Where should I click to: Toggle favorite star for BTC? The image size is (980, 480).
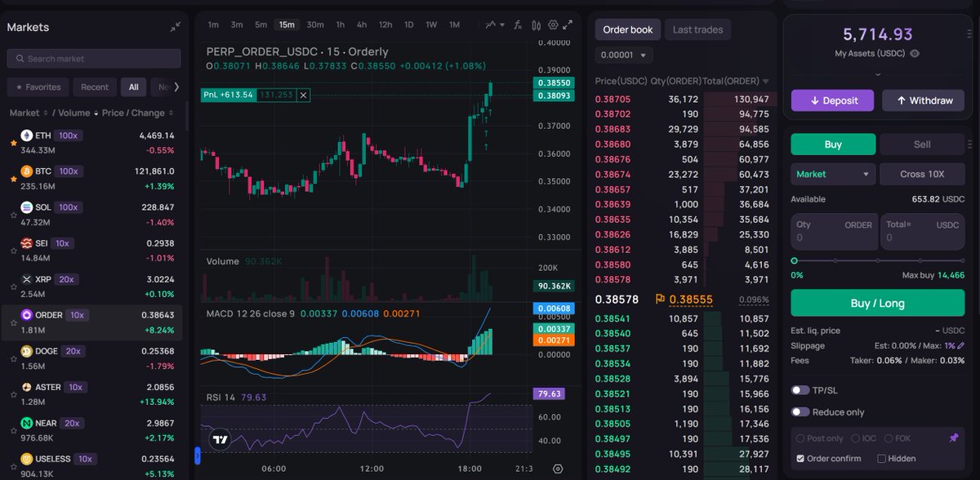point(12,178)
